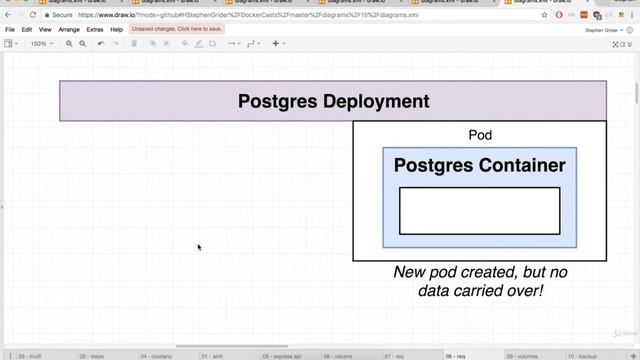Click Unsaved changes. Click here to save
The width and height of the screenshot is (640, 360).
click(x=176, y=29)
